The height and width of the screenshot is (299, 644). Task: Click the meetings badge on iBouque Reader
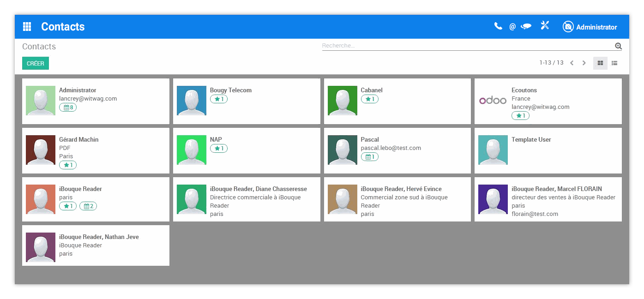click(88, 206)
